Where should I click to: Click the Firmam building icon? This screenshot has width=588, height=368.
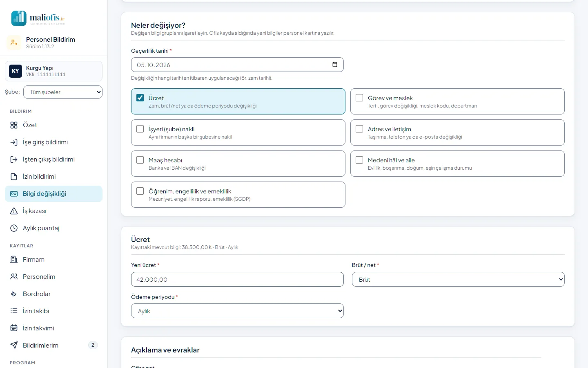point(14,260)
